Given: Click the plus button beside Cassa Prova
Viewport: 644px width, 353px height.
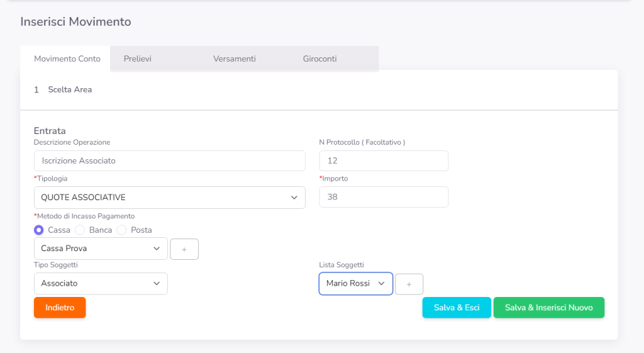Looking at the screenshot, I should point(184,249).
